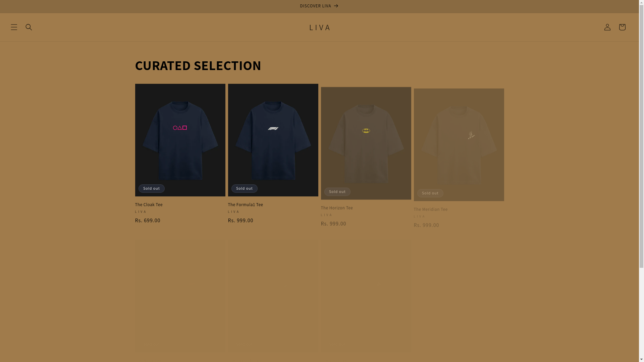Image resolution: width=644 pixels, height=362 pixels.
Task: Click the account log in icon
Action: (607, 27)
